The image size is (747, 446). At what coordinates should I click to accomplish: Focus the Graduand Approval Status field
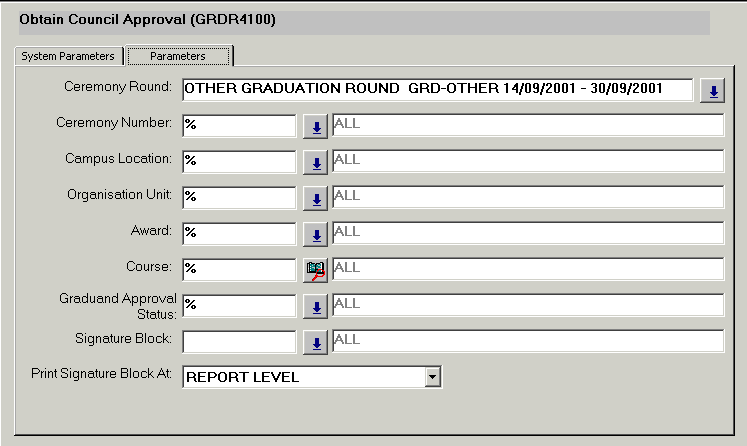coord(239,304)
